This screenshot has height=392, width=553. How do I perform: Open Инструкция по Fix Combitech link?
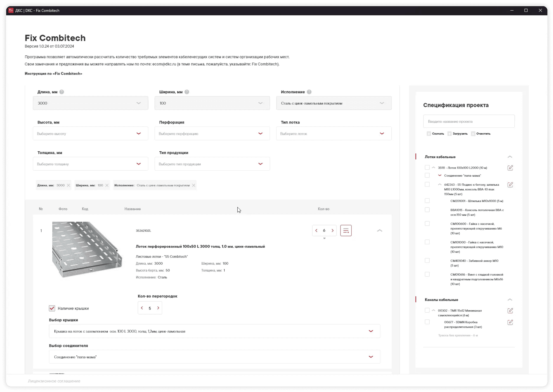click(x=53, y=74)
